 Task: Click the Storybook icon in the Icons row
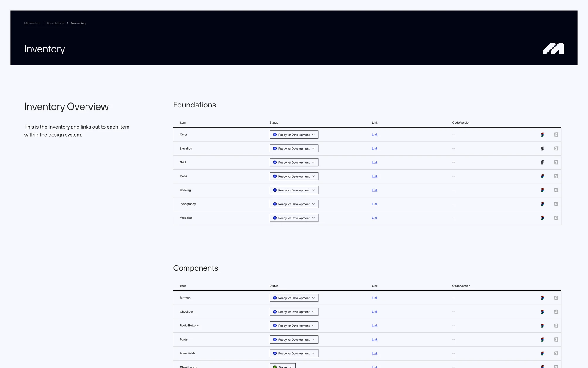coord(556,176)
